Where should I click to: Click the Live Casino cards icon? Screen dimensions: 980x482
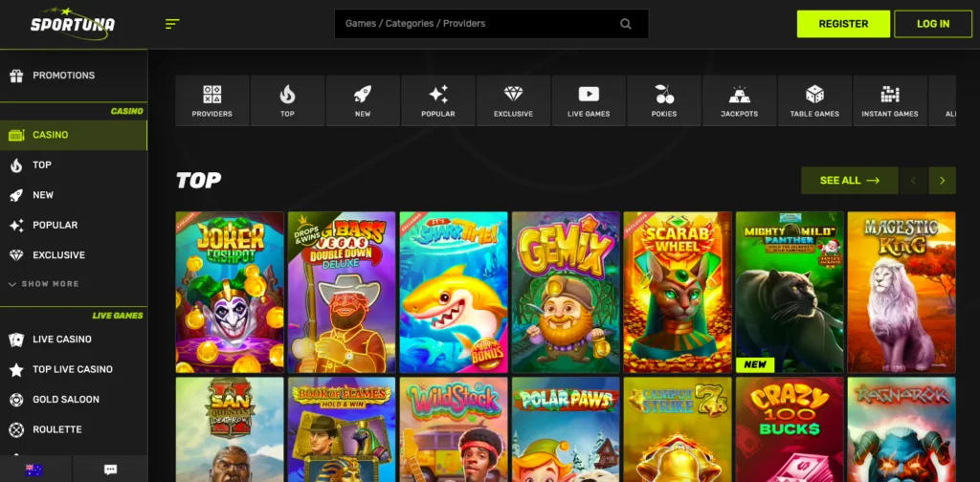pos(16,339)
